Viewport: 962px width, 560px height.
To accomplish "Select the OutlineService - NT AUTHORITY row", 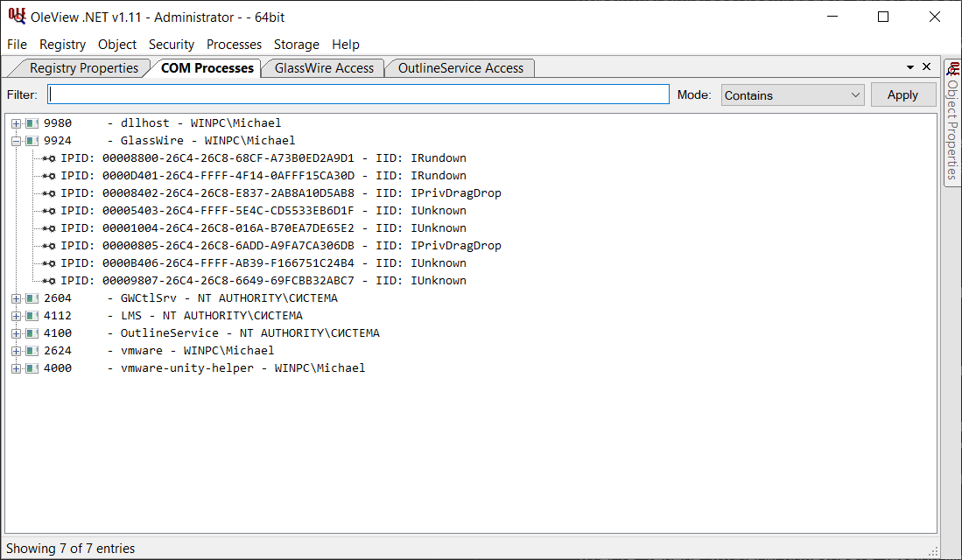I will (212, 333).
